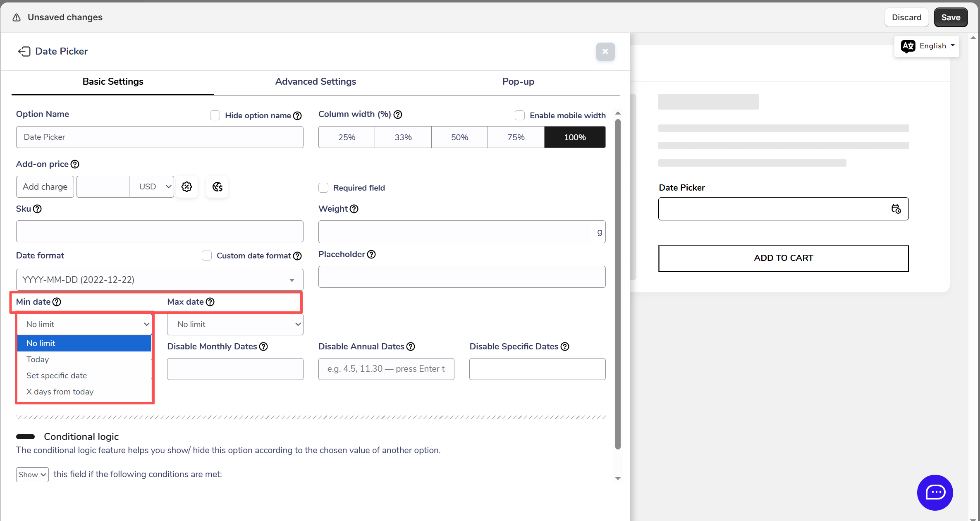Open the Pop-up tab

tap(518, 81)
